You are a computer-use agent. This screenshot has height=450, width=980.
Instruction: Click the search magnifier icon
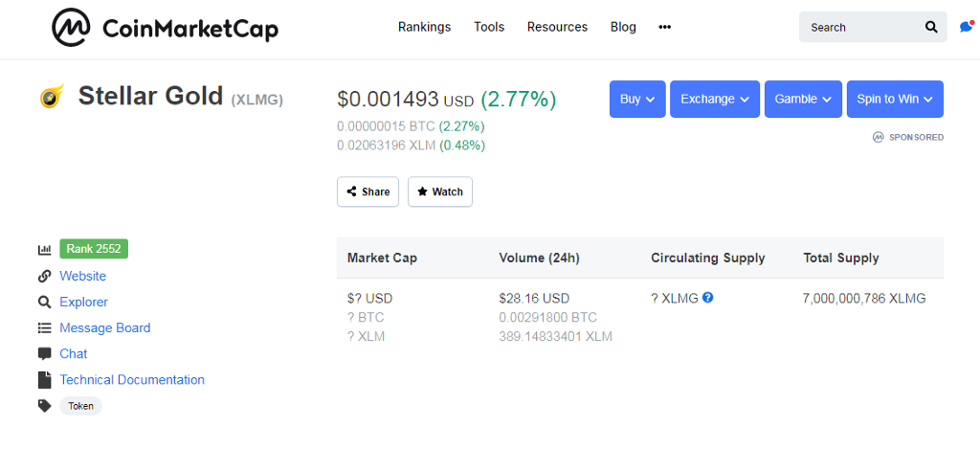pos(931,28)
